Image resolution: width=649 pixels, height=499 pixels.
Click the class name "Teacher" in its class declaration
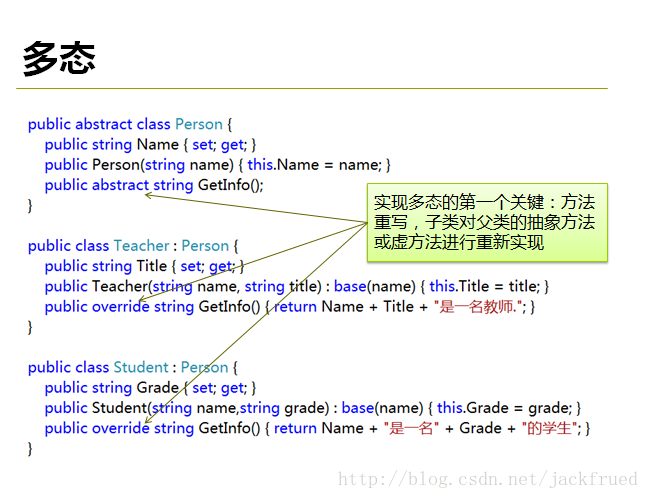click(x=141, y=245)
